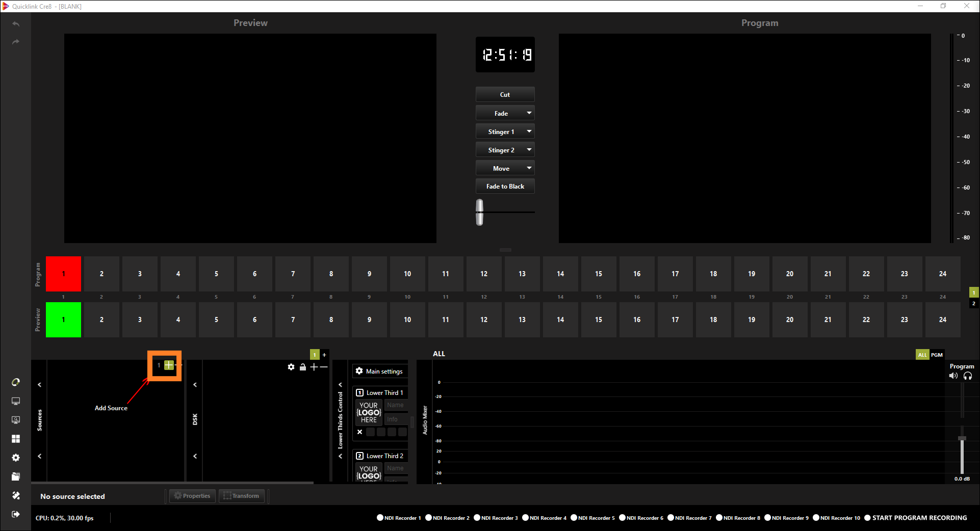Select DSK tab 1
This screenshot has width=980, height=531.
point(315,355)
